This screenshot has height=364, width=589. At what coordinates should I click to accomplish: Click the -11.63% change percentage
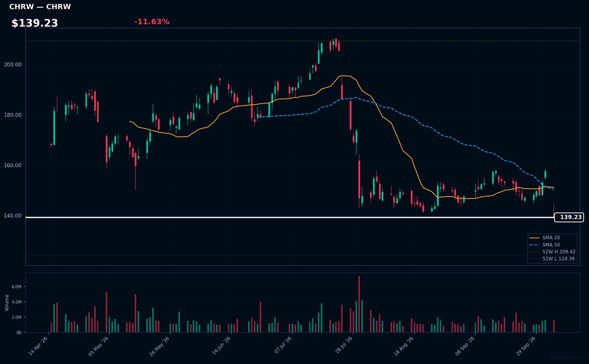click(152, 22)
